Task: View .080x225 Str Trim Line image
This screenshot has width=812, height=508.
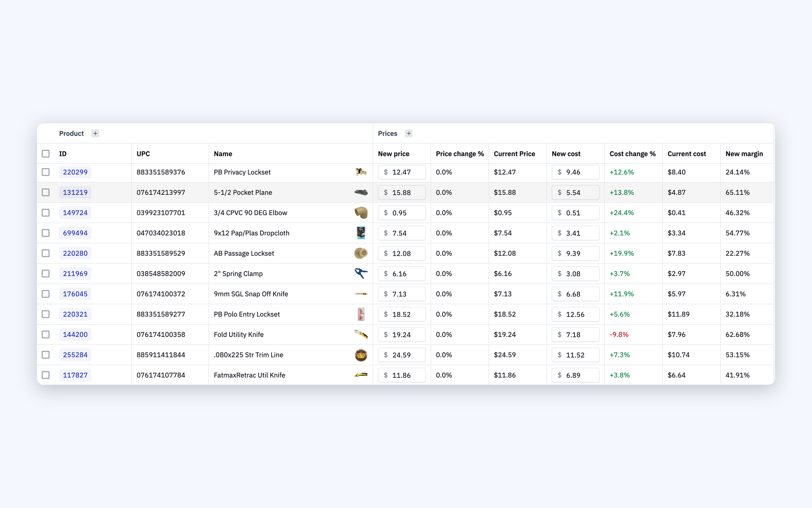Action: [x=361, y=355]
